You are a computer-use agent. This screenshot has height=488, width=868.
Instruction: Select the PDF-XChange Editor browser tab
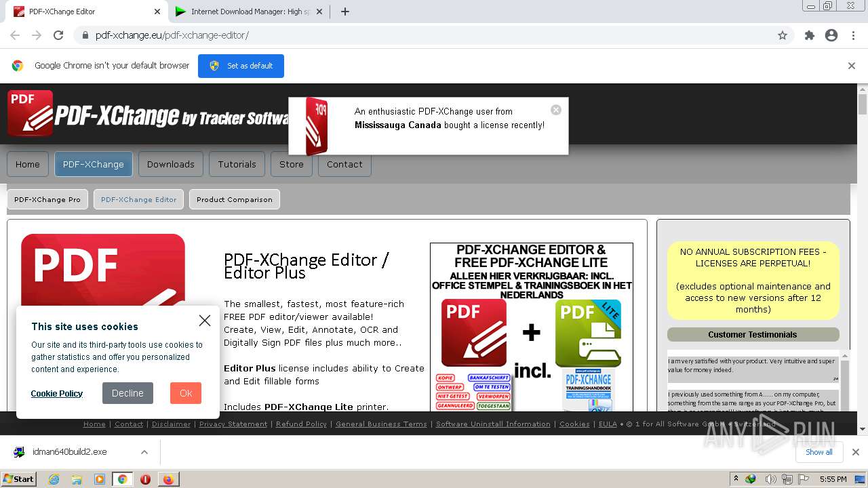pos(87,12)
